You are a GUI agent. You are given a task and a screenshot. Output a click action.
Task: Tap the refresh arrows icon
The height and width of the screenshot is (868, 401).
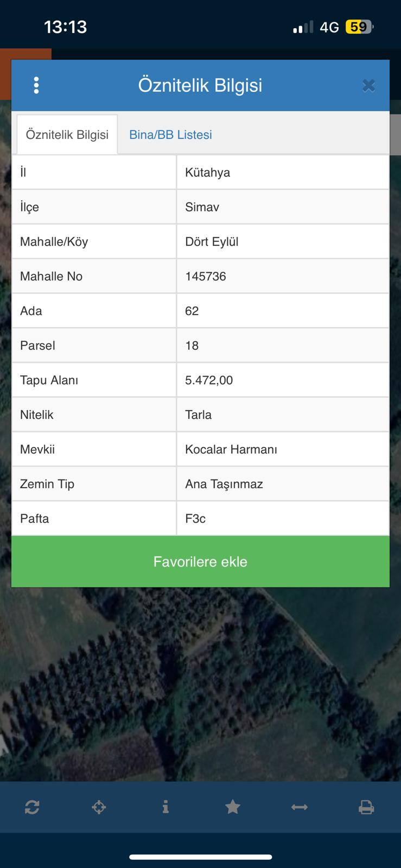[32, 807]
